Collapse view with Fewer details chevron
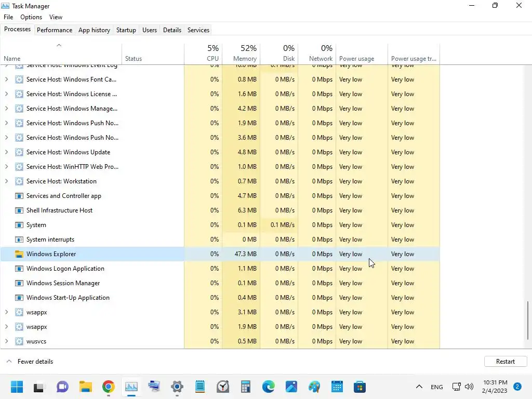Viewport: 532px width, 399px height. pos(9,362)
